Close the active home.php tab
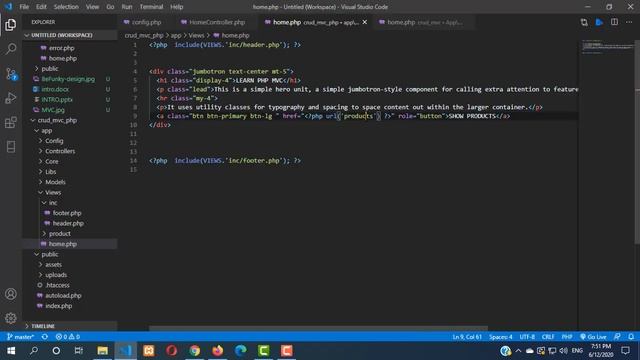This screenshot has width=640, height=360. (x=364, y=22)
